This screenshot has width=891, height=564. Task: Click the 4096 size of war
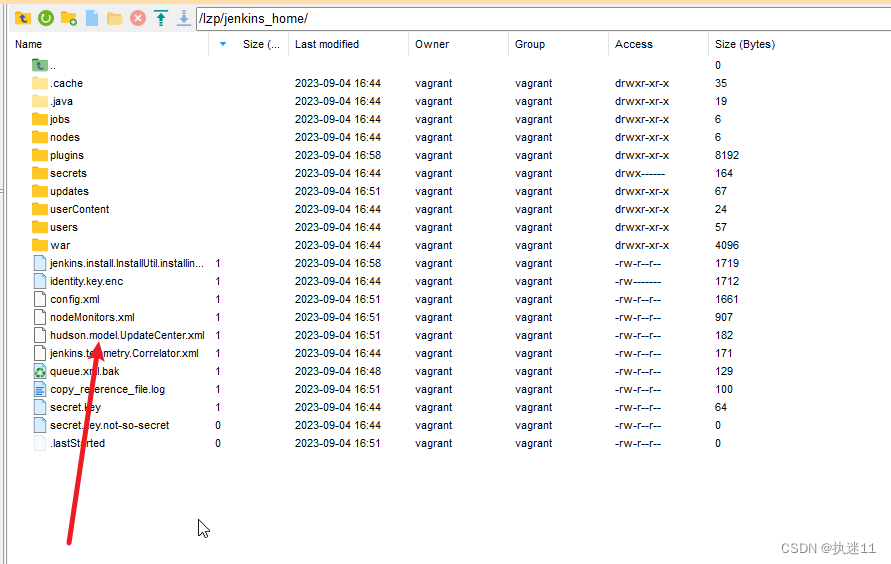pos(727,245)
